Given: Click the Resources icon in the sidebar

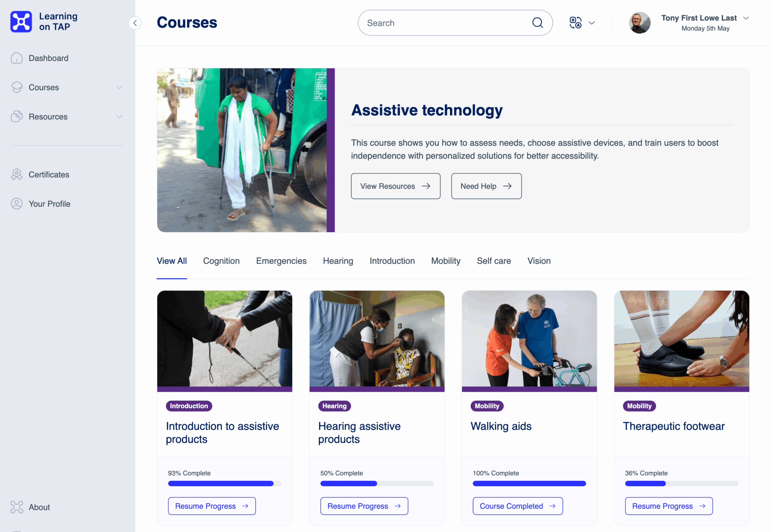Looking at the screenshot, I should point(17,117).
